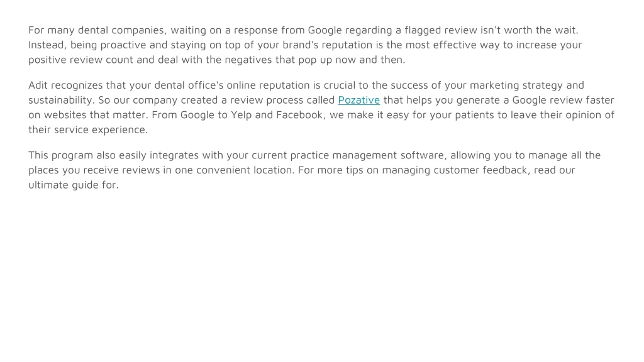Click the word "Instead," in first paragraph
Screen dimensions: 644x362
[x=47, y=45]
